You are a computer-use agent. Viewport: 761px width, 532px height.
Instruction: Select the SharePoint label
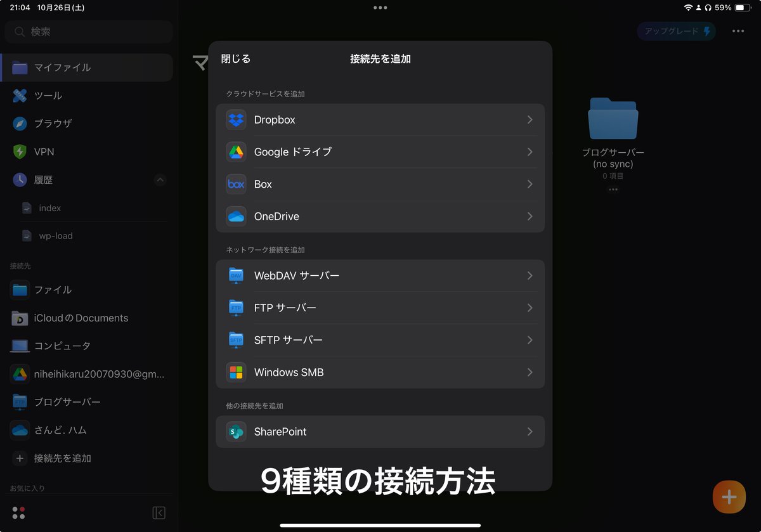click(280, 432)
